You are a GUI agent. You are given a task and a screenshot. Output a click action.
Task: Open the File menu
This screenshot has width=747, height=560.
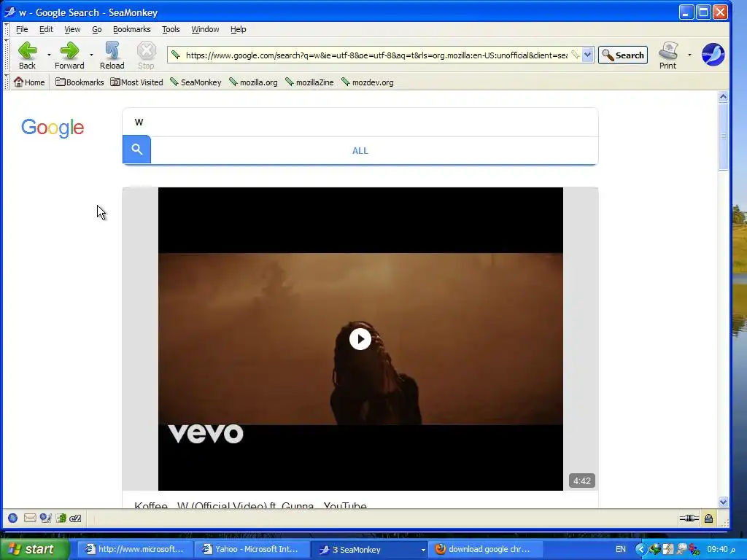[22, 29]
